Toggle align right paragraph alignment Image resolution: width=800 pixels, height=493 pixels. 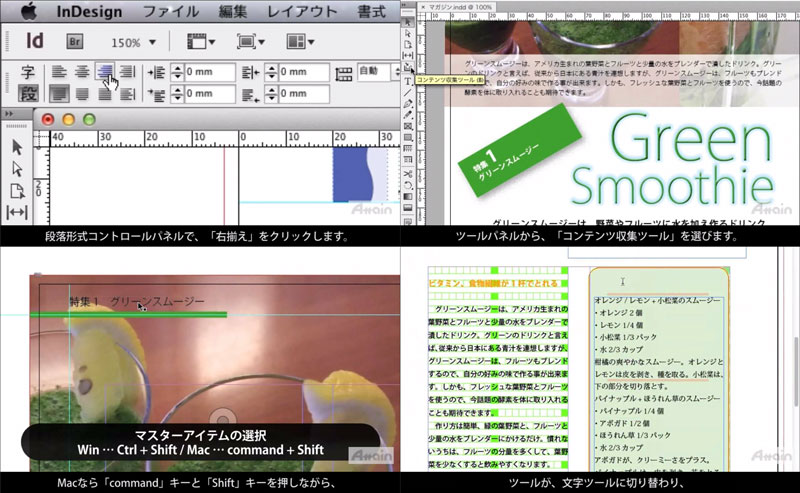point(105,71)
